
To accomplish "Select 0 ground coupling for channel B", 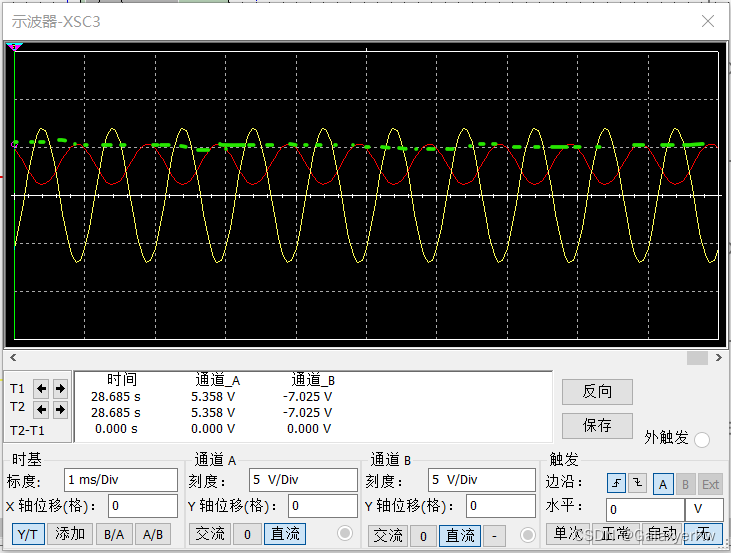I will pyautogui.click(x=423, y=536).
